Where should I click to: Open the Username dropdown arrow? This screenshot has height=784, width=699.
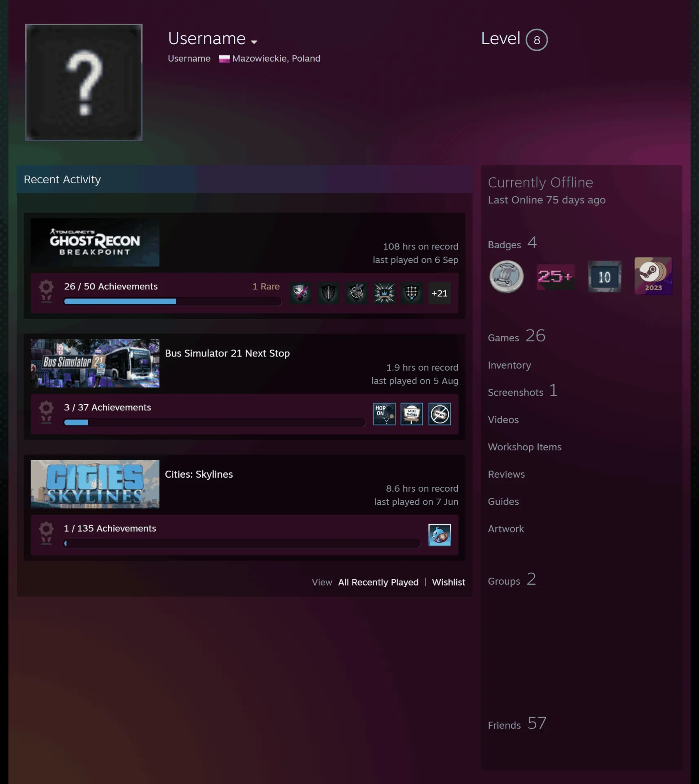pos(254,42)
